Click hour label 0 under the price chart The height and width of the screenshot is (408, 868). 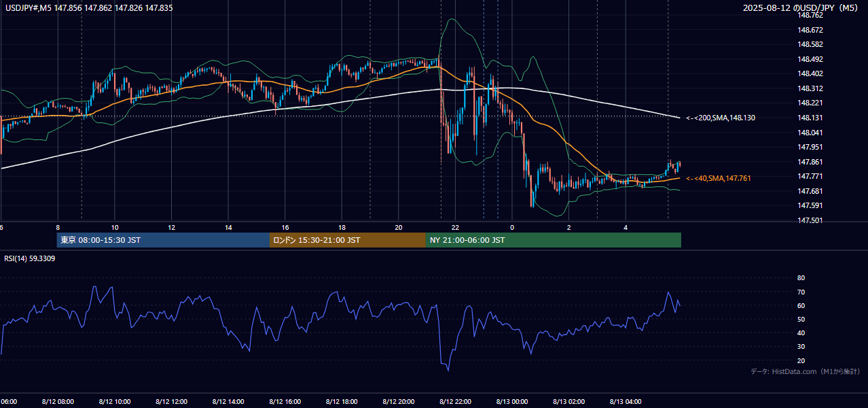(x=512, y=228)
